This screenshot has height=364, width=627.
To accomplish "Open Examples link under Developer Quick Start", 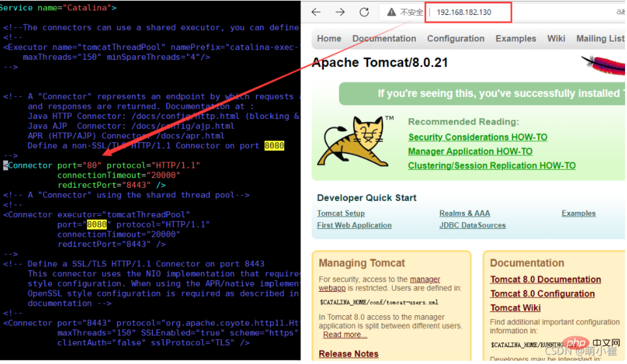I will 578,213.
